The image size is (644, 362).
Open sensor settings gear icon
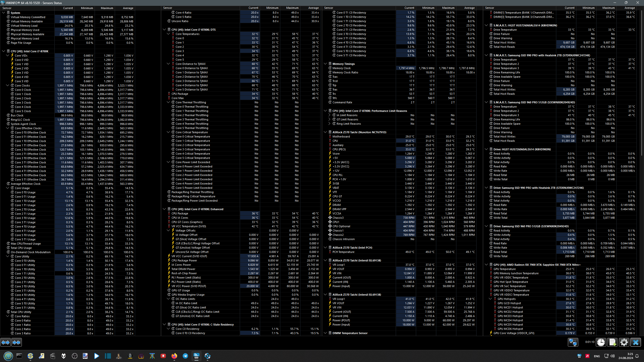click(624, 342)
